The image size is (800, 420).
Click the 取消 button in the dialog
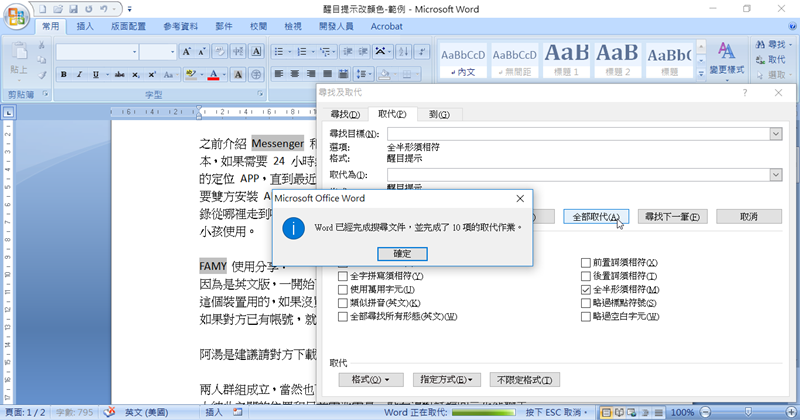tap(749, 217)
